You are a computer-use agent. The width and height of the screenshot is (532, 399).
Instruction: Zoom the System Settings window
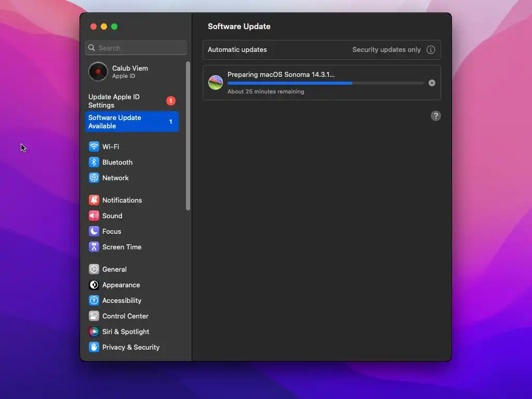click(114, 26)
